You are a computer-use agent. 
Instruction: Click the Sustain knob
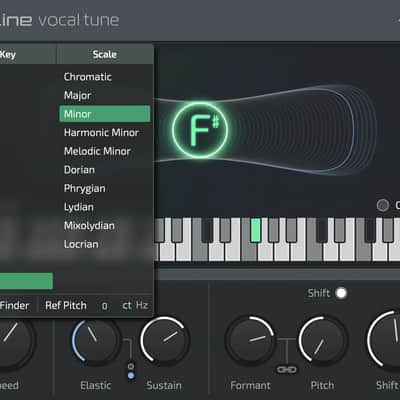[165, 340]
